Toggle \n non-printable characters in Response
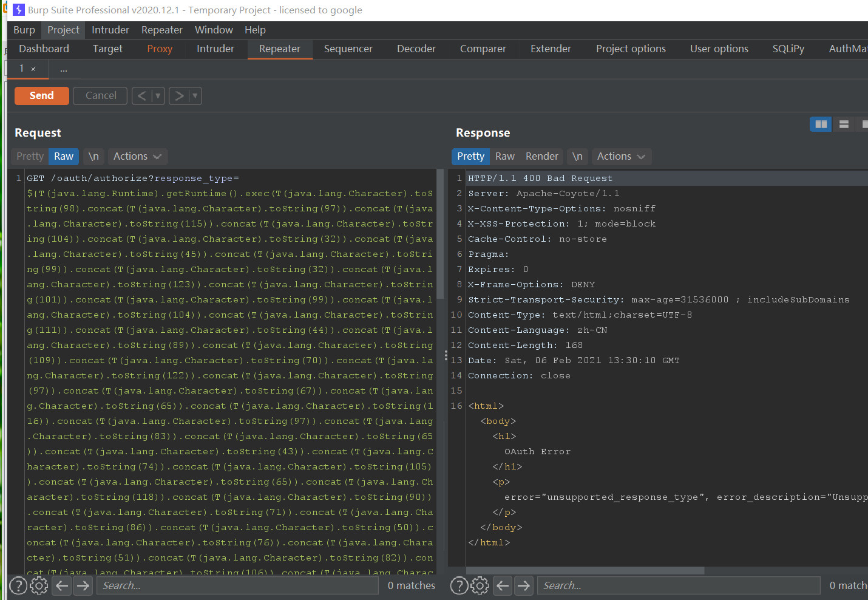The height and width of the screenshot is (600, 868). tap(577, 156)
